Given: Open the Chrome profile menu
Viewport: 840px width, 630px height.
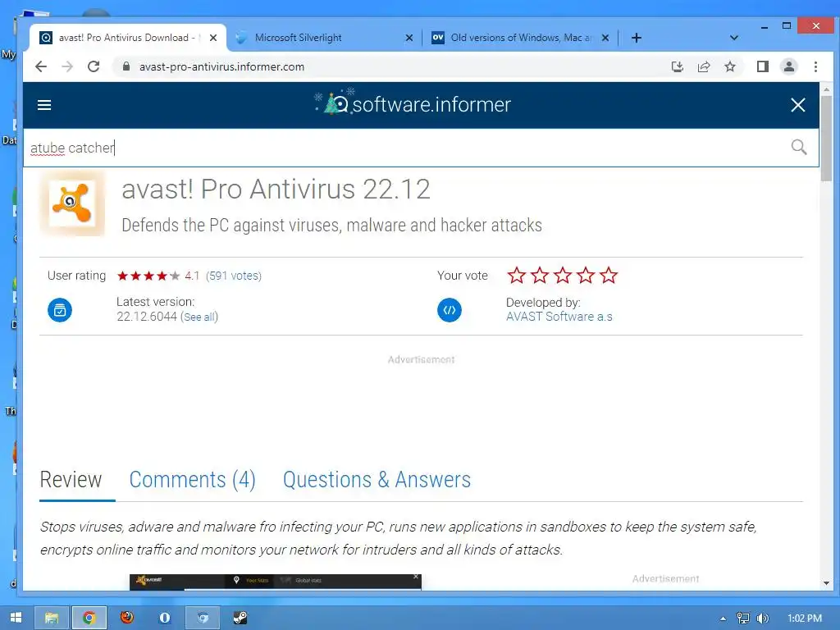Looking at the screenshot, I should [788, 66].
